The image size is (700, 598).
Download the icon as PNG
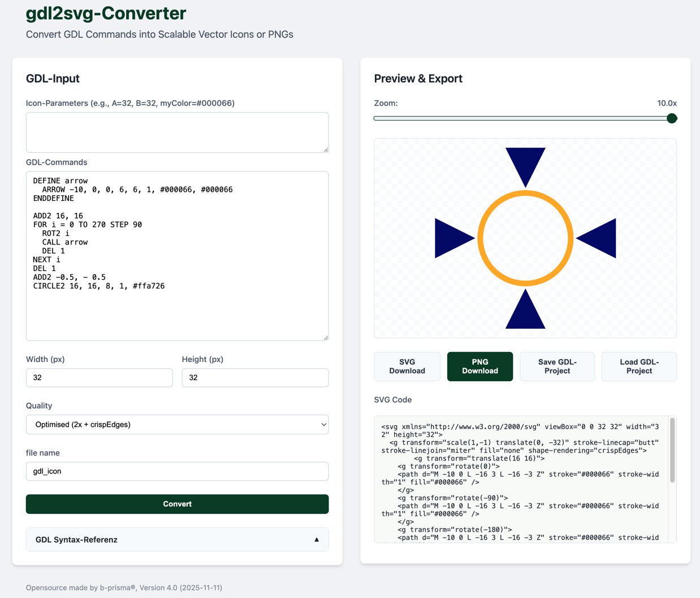(x=479, y=367)
